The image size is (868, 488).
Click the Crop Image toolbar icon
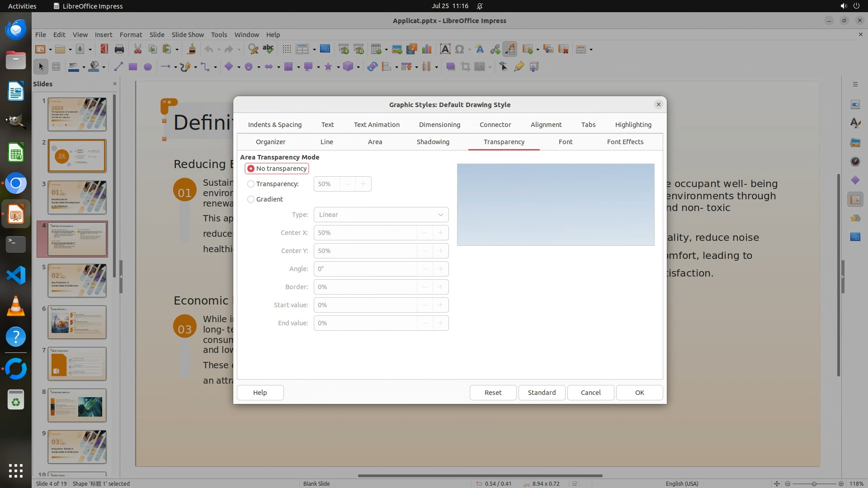pyautogui.click(x=465, y=67)
